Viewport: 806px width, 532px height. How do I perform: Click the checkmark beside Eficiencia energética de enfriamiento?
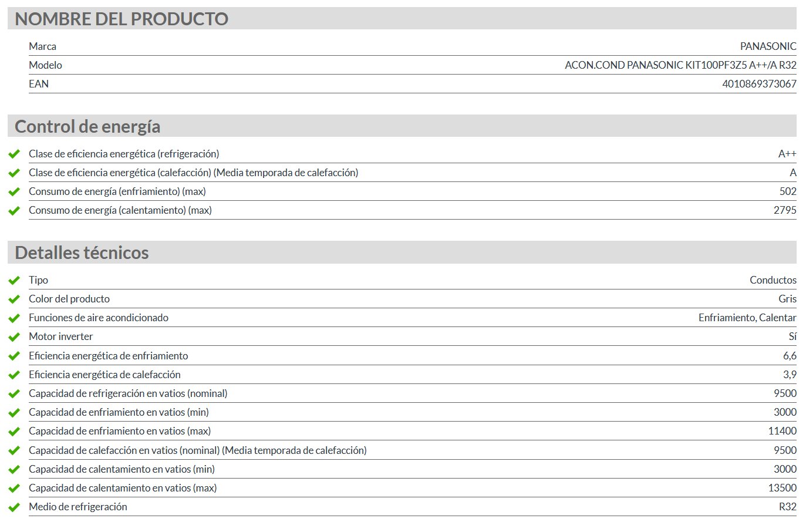click(14, 356)
